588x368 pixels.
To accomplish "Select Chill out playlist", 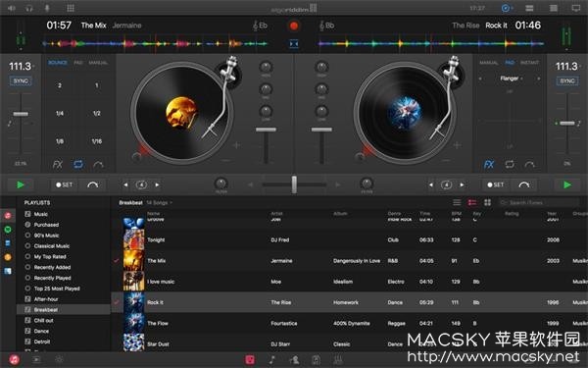I will tap(43, 321).
